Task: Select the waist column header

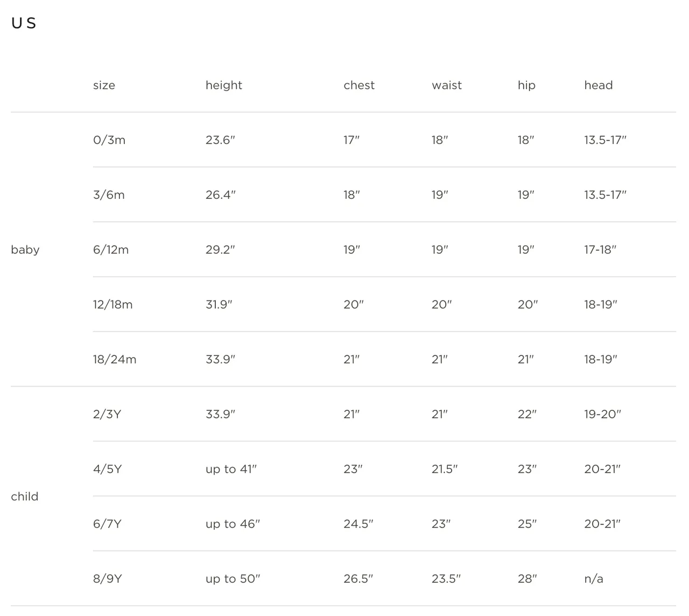Action: click(447, 85)
